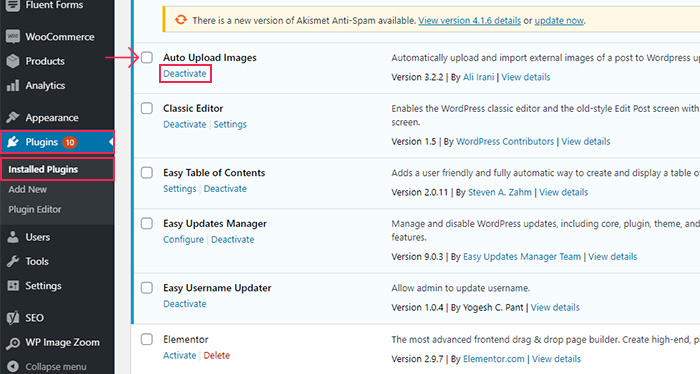The height and width of the screenshot is (374, 700).
Task: Go to Add New plugin submenu
Action: coord(27,189)
